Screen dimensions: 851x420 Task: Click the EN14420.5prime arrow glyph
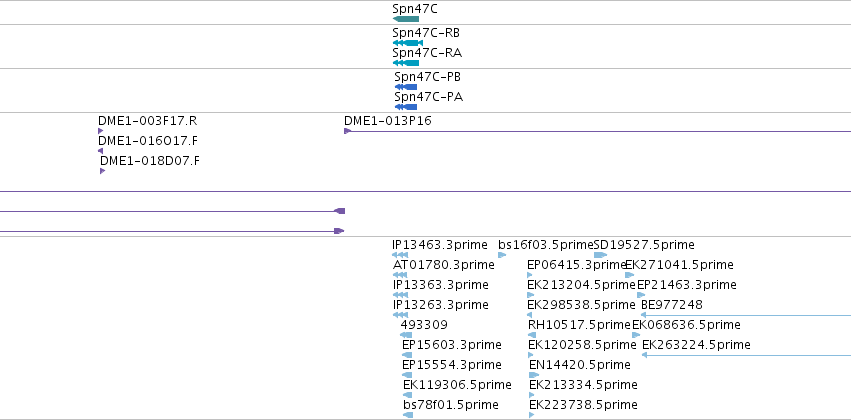point(534,375)
